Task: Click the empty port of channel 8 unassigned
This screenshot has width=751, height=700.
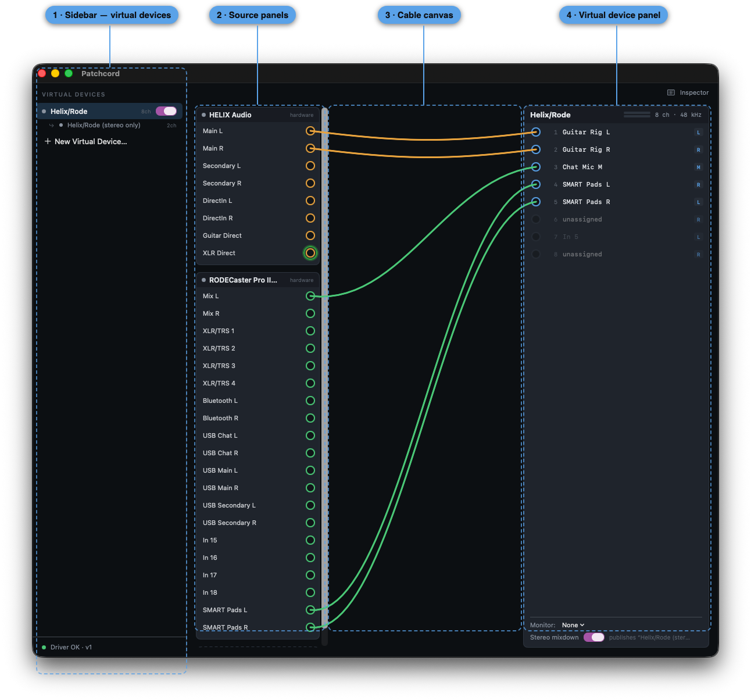Action: coord(536,254)
